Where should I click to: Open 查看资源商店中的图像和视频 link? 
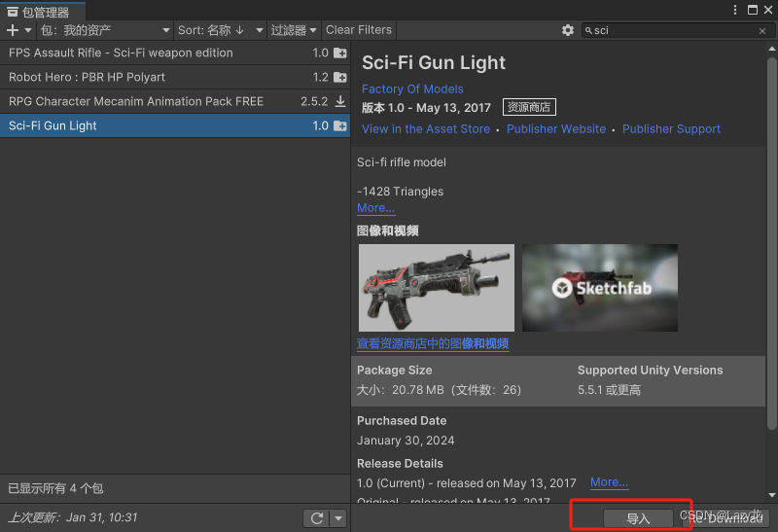click(433, 344)
